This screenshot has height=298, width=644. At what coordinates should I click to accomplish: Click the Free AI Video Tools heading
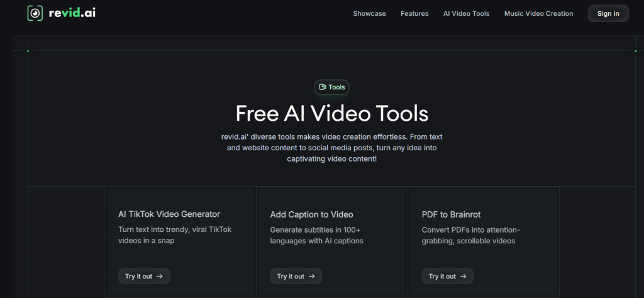click(x=331, y=114)
